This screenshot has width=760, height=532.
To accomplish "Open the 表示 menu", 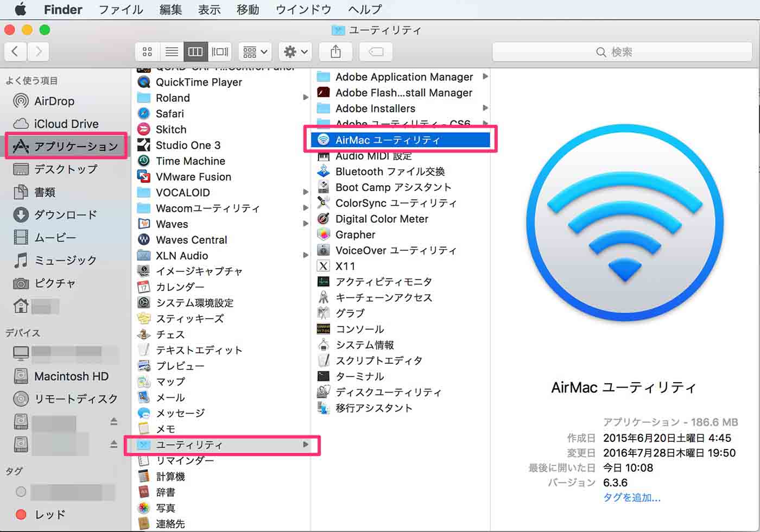I will pyautogui.click(x=209, y=9).
